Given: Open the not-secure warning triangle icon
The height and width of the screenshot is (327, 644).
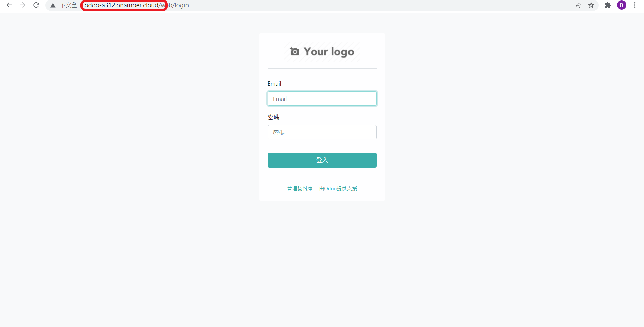Looking at the screenshot, I should click(53, 5).
